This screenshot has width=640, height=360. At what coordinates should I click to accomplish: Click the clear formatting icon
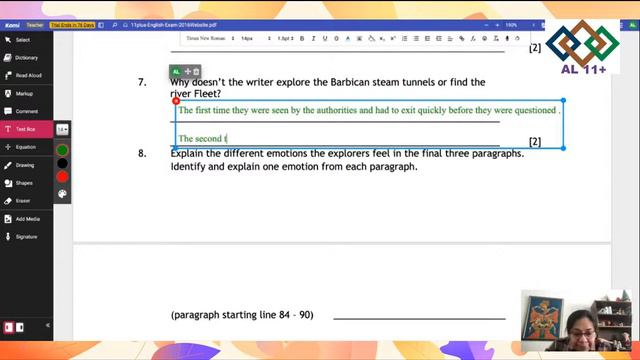496,38
